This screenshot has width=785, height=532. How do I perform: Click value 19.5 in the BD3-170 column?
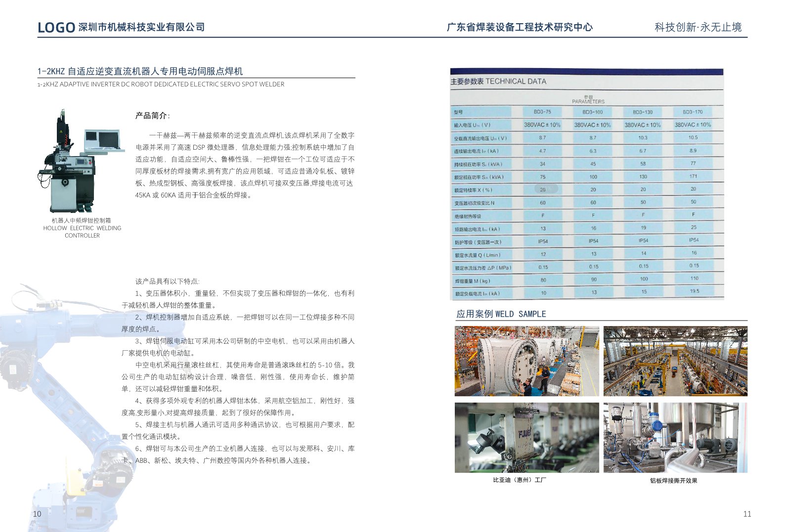click(x=695, y=291)
